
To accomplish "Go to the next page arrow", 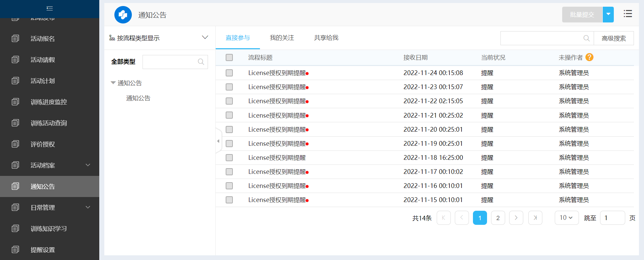I will pos(516,218).
